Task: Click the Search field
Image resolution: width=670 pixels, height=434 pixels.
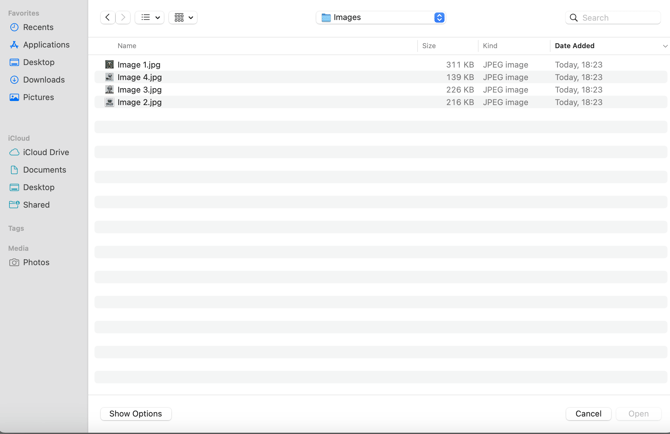Action: pos(617,17)
